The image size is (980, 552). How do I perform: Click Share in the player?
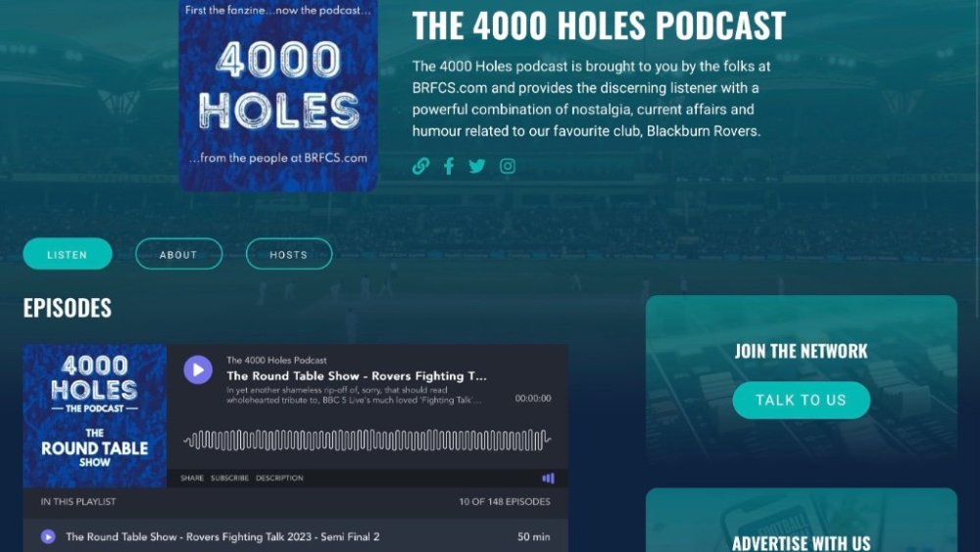click(192, 478)
